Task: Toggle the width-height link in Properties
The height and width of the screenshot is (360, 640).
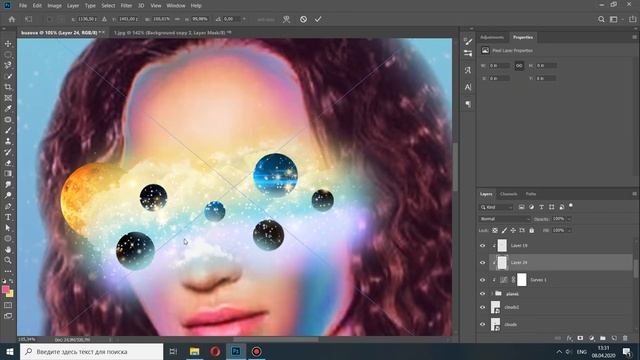Action: [x=519, y=66]
